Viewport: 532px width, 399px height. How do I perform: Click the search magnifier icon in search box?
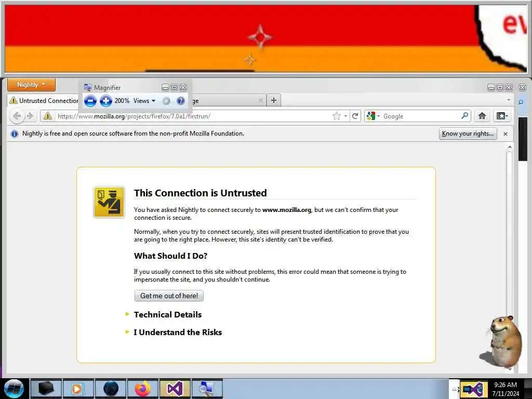pyautogui.click(x=465, y=116)
